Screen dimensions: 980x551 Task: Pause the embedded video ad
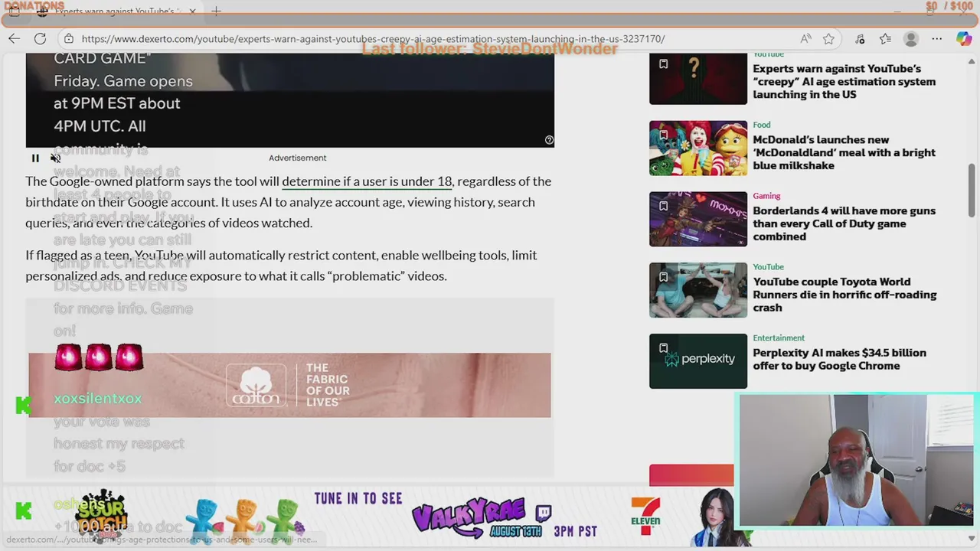(x=35, y=158)
